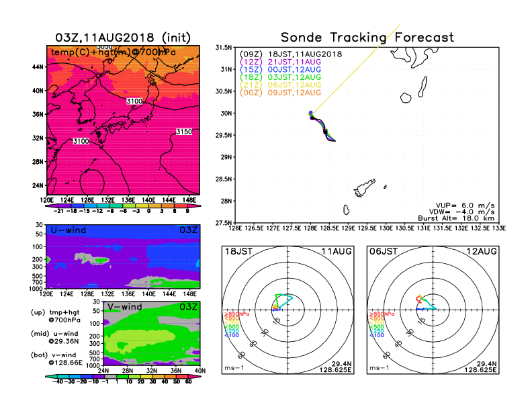
Task: Click the "temp(C)+hgt(m)@700hPa" map label
Action: point(114,52)
